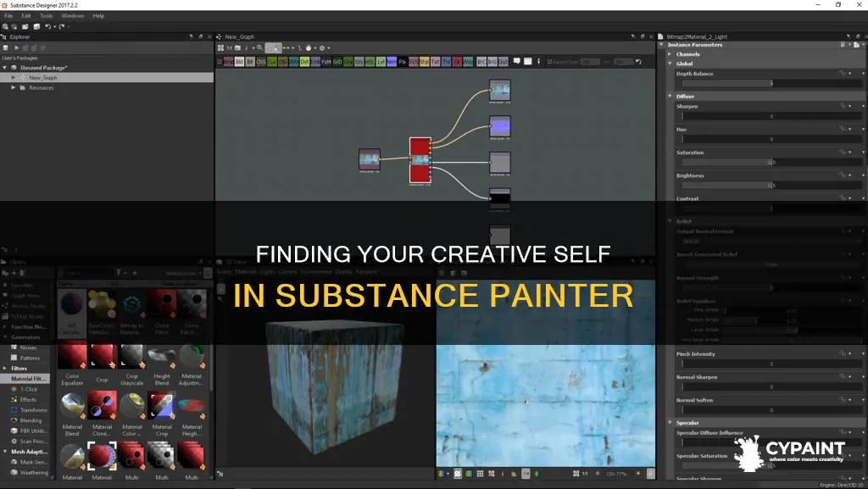868x489 pixels.
Task: Collapse the Global section
Action: [x=670, y=64]
